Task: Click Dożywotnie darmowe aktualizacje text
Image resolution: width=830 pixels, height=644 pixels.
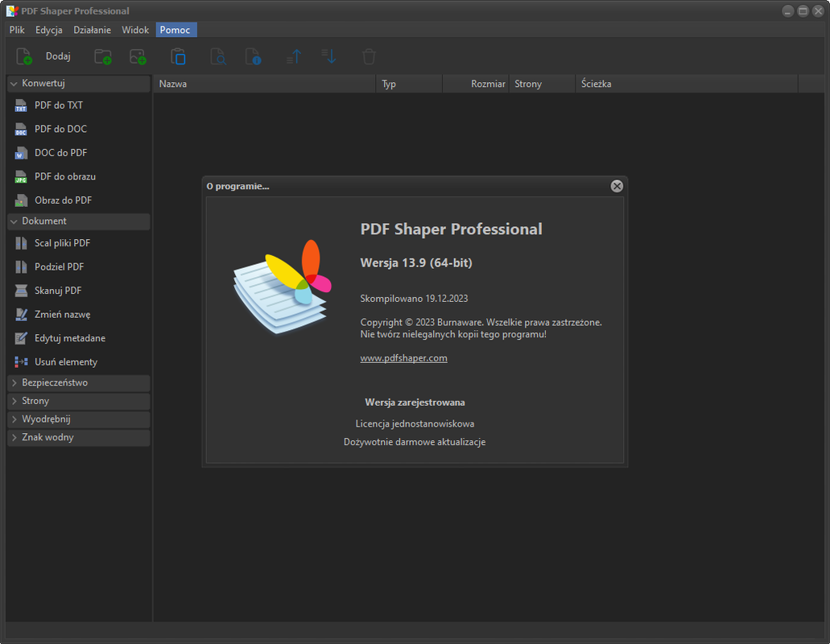Action: click(415, 442)
